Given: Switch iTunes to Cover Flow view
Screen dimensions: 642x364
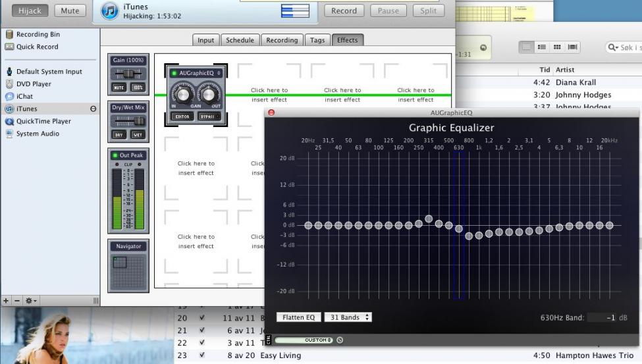Looking at the screenshot, I should click(572, 47).
